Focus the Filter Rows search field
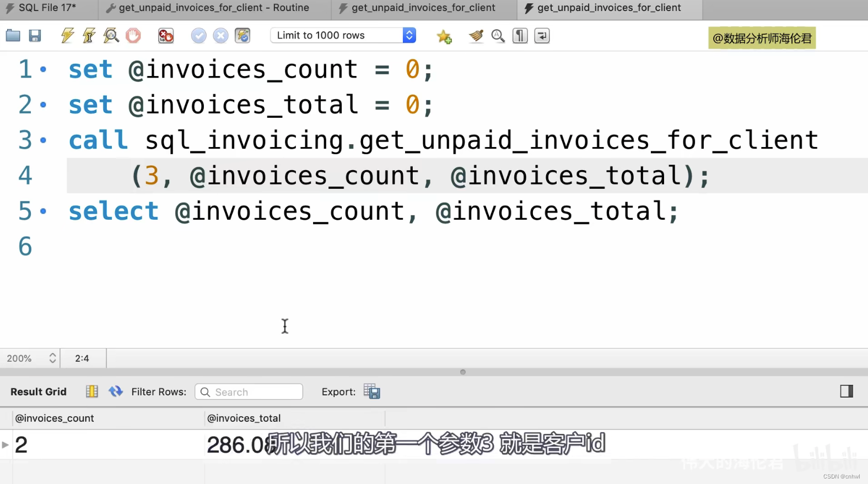The width and height of the screenshot is (868, 484). (249, 391)
